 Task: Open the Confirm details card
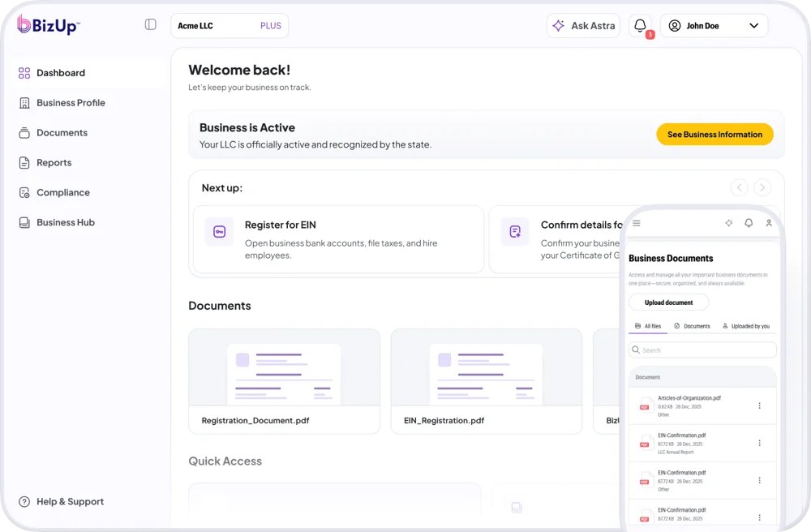[556, 239]
